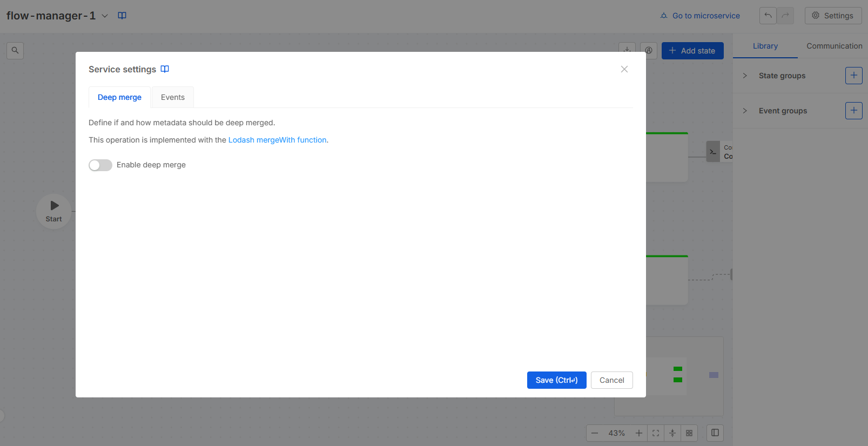Click the grid layout icon
The height and width of the screenshot is (446, 868).
coord(689,433)
